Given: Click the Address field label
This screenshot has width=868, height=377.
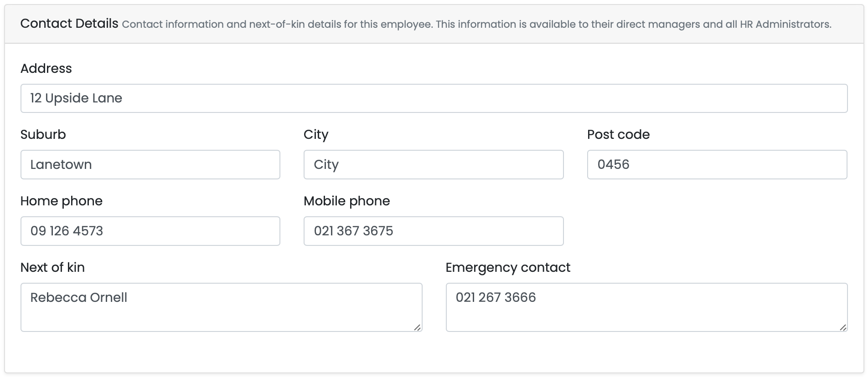Looking at the screenshot, I should point(46,69).
